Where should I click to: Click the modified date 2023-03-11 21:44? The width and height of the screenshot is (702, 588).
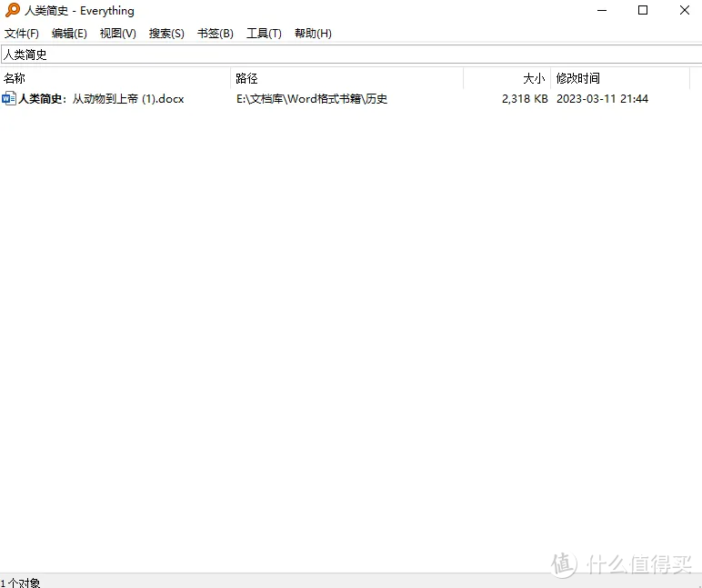(x=602, y=98)
